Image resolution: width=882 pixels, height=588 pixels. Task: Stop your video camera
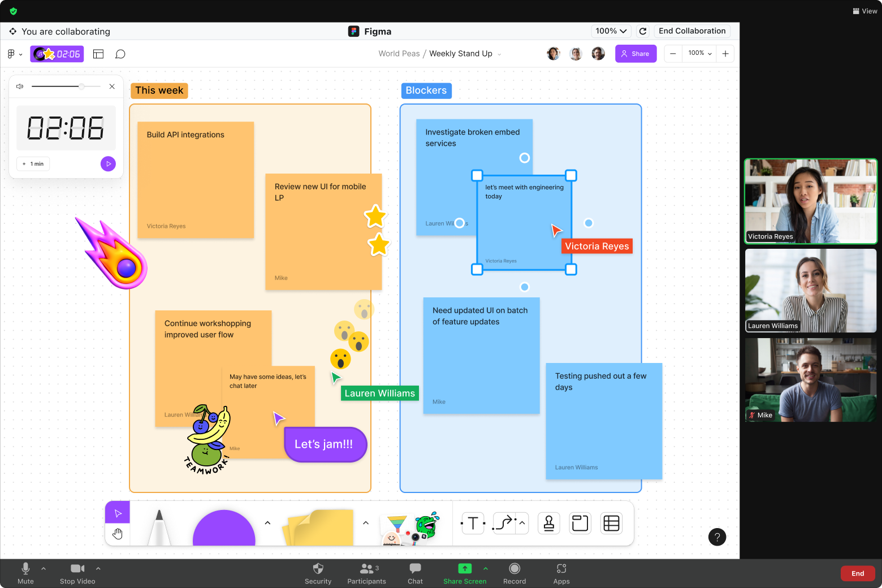pyautogui.click(x=77, y=573)
